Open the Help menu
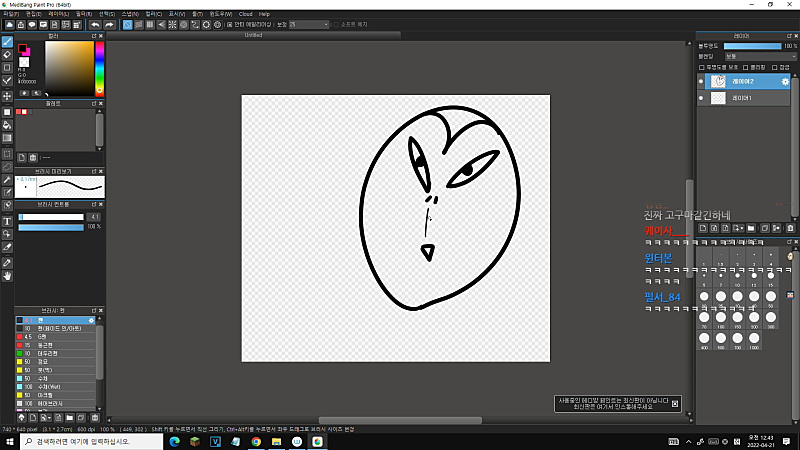The height and width of the screenshot is (450, 800). (x=264, y=14)
